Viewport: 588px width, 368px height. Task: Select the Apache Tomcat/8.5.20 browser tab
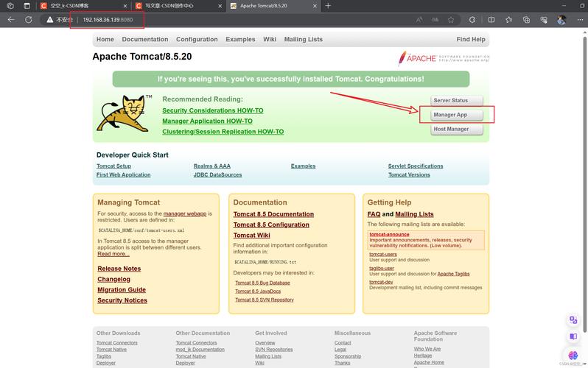(273, 6)
